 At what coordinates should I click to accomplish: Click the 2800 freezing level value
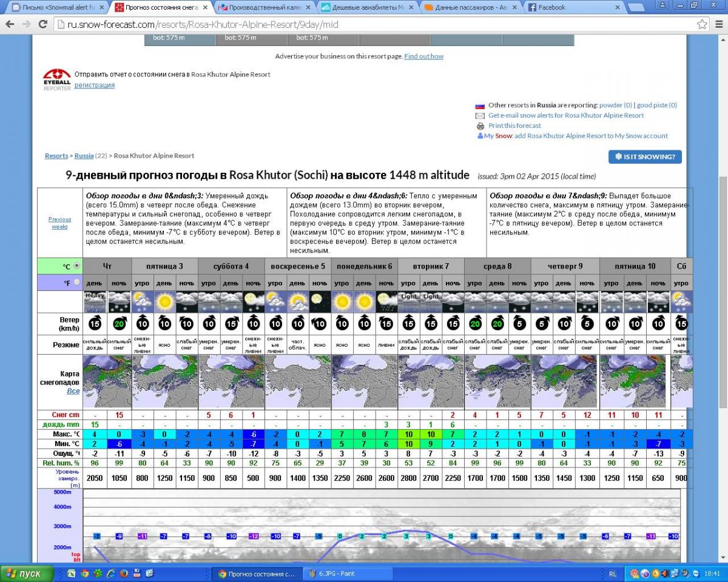[x=408, y=478]
